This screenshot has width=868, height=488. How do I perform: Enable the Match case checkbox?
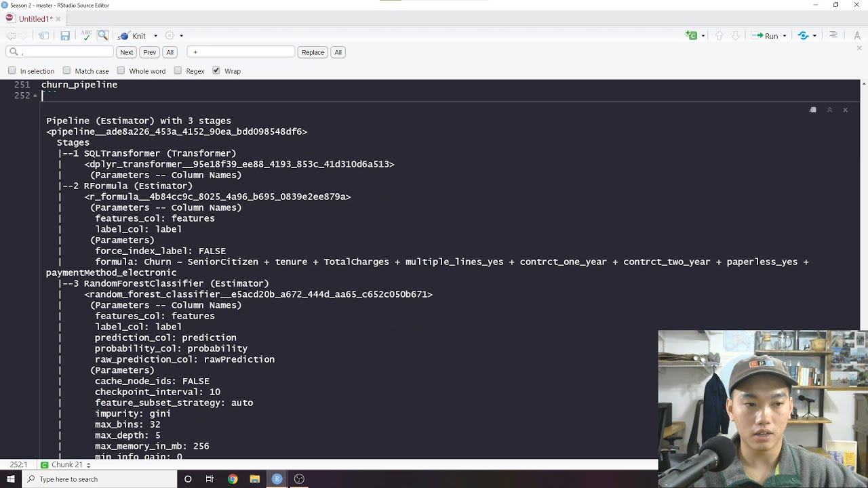tap(66, 70)
